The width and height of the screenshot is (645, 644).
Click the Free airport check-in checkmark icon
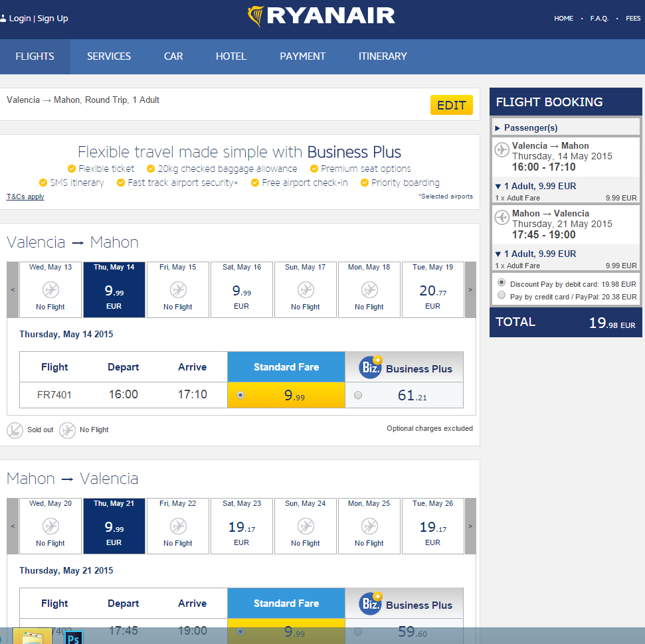coord(255,183)
